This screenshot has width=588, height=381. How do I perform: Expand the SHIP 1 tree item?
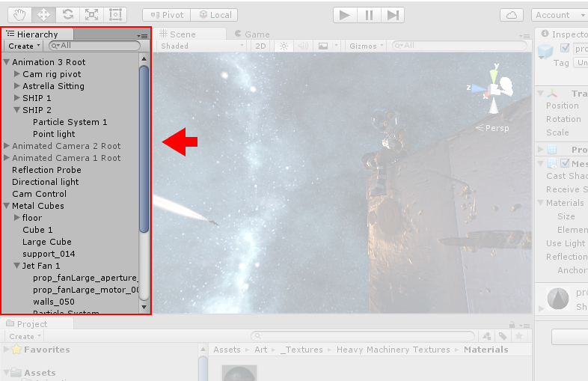(17, 97)
